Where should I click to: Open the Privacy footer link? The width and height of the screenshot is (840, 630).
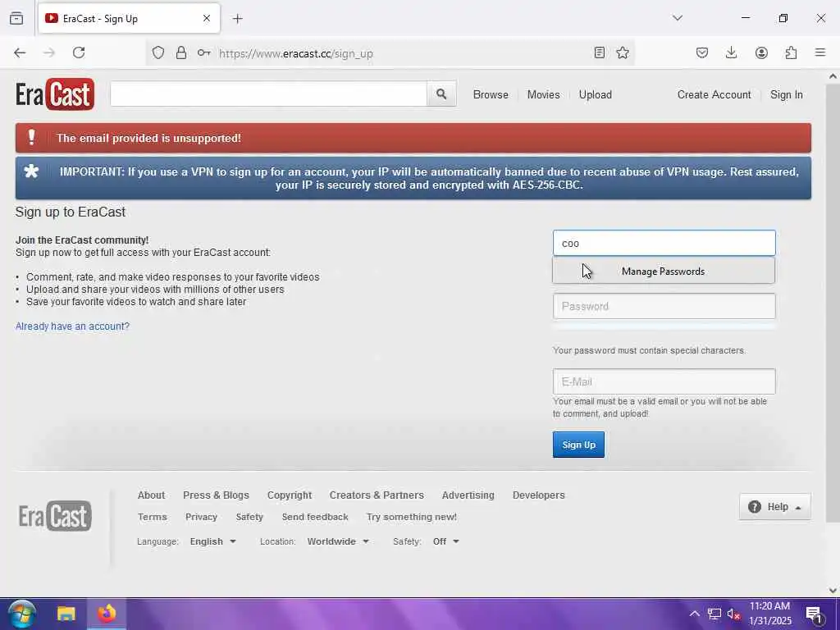click(x=201, y=517)
